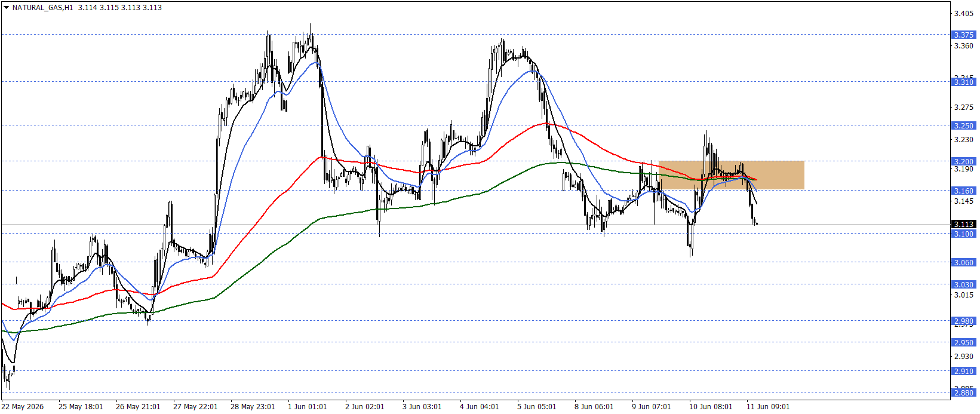Select the 2.950 horizontal level label

tap(963, 343)
